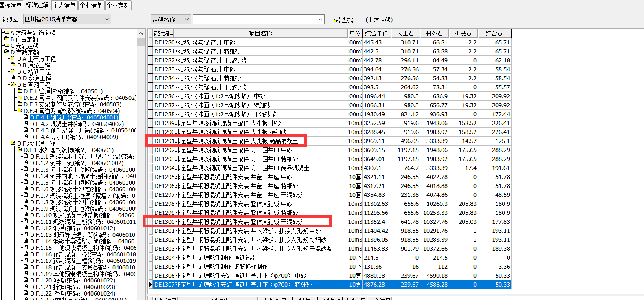Click the search icon next to 查找
Screen dimensions: 644x300
[336, 20]
